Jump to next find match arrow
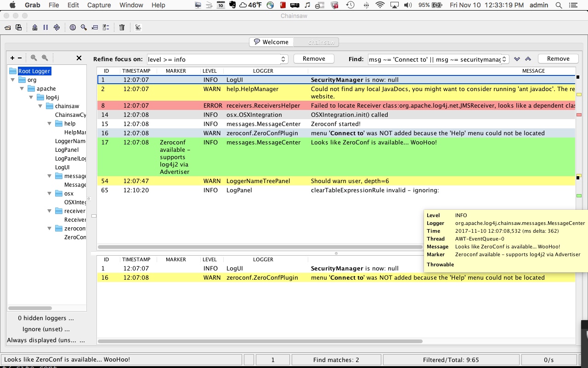Screen dimensions: 588x368 point(517,59)
